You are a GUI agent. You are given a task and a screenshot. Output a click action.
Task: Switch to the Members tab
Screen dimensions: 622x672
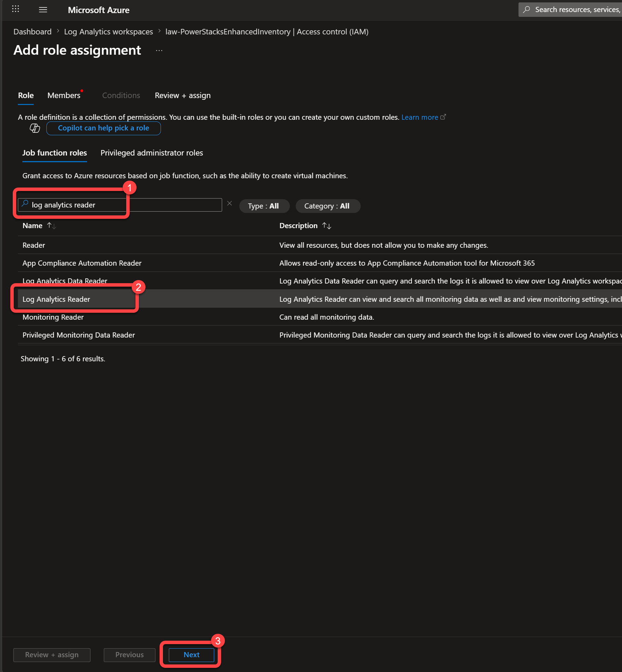pyautogui.click(x=64, y=95)
